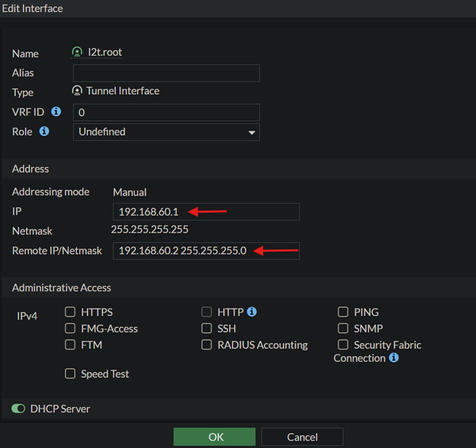Click the Alias input field
The width and height of the screenshot is (476, 448).
166,73
